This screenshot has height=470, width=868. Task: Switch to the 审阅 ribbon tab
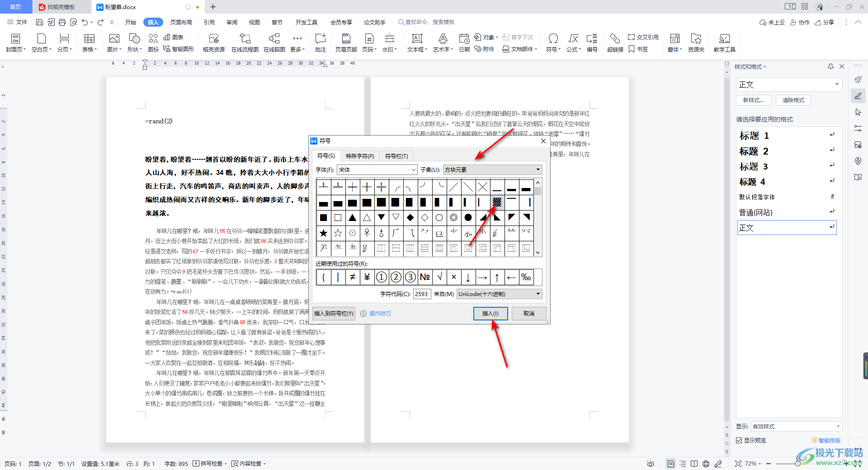[232, 22]
